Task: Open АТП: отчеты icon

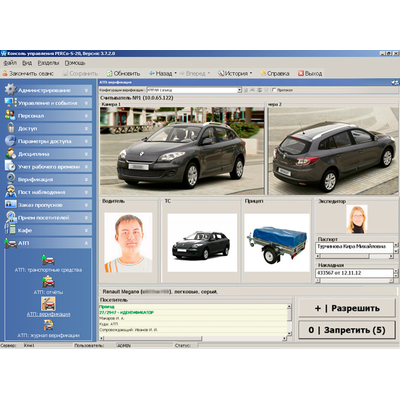Action: (48, 282)
